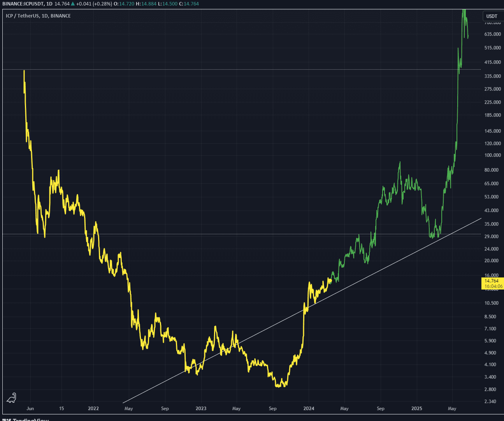Select the 4.900 price axis label
Image resolution: width=504 pixels, height=421 pixels.
point(490,353)
